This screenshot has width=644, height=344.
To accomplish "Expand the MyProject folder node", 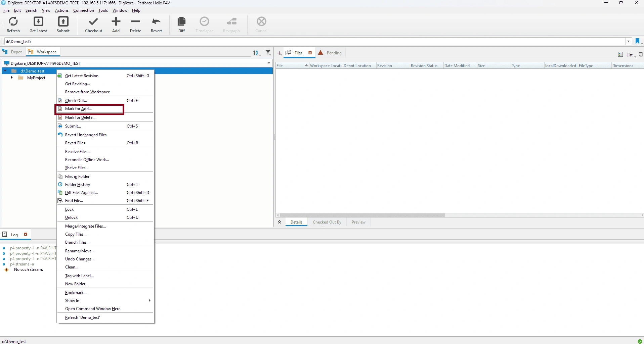I will click(x=12, y=78).
